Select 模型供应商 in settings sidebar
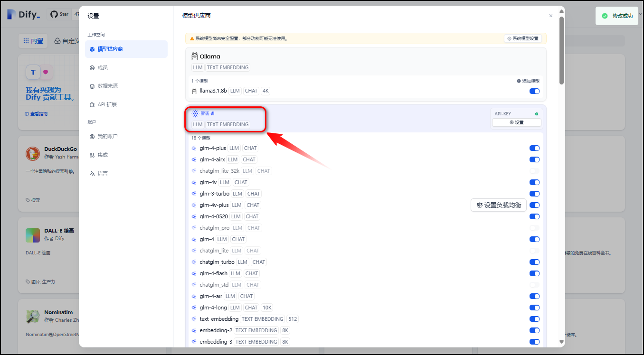The width and height of the screenshot is (644, 355). click(126, 49)
